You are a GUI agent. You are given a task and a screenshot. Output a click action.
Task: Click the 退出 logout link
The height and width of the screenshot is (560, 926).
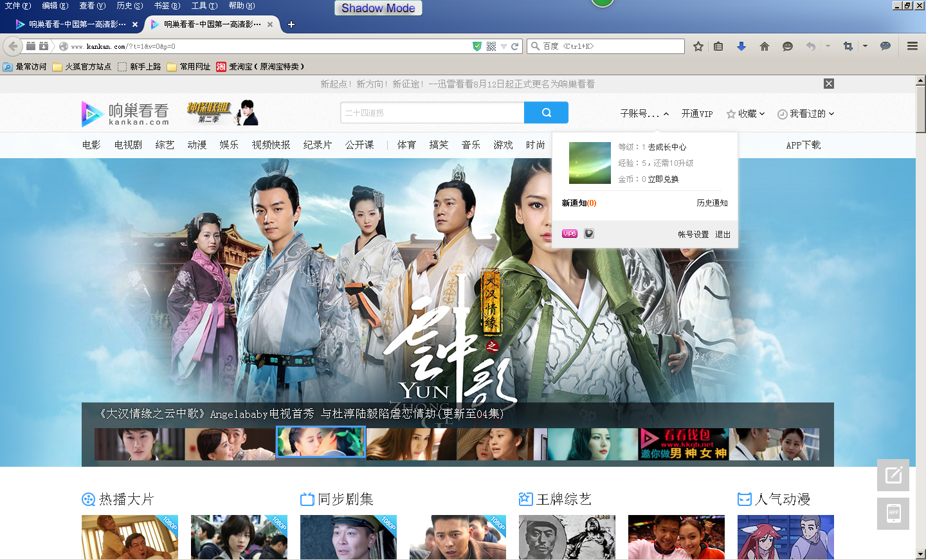pyautogui.click(x=723, y=235)
